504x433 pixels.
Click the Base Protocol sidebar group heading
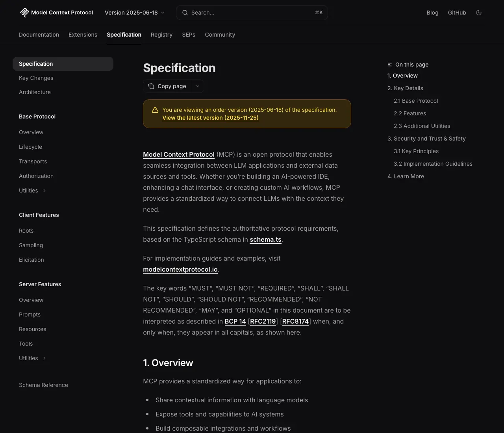point(37,117)
